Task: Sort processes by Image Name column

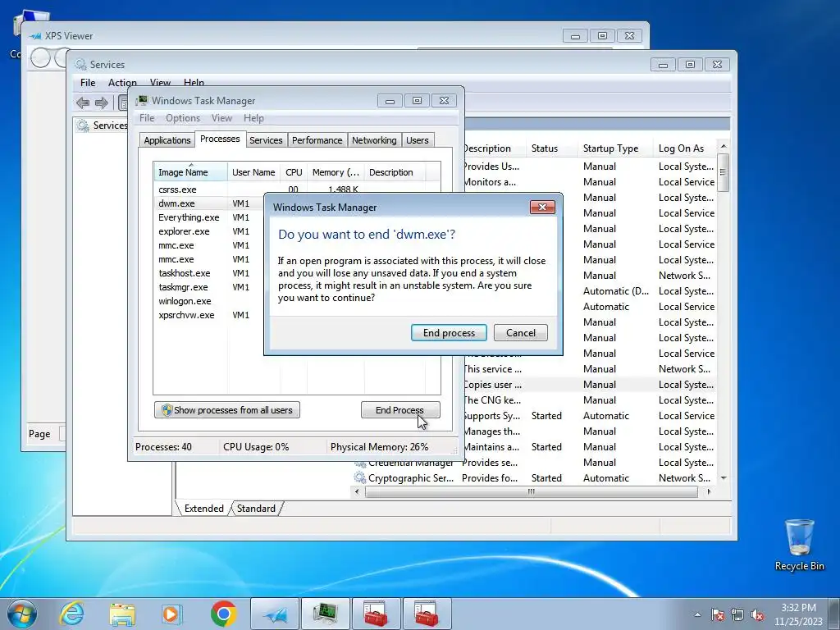Action: [190, 172]
